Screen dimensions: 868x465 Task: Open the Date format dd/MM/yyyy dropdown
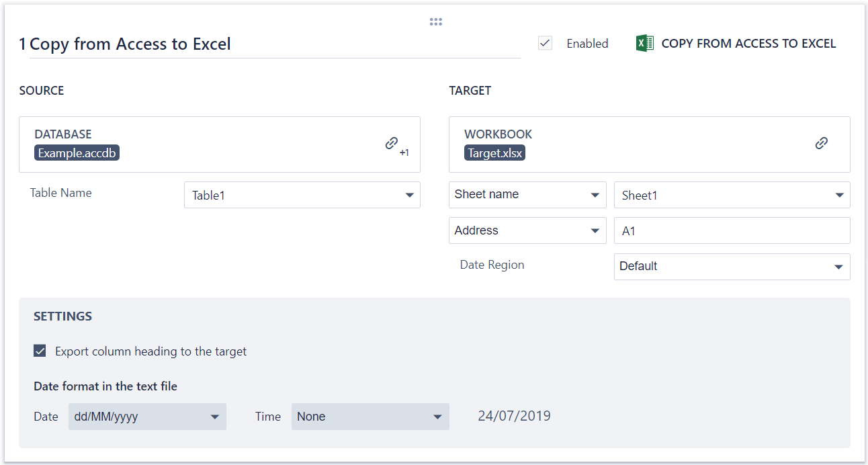(147, 417)
